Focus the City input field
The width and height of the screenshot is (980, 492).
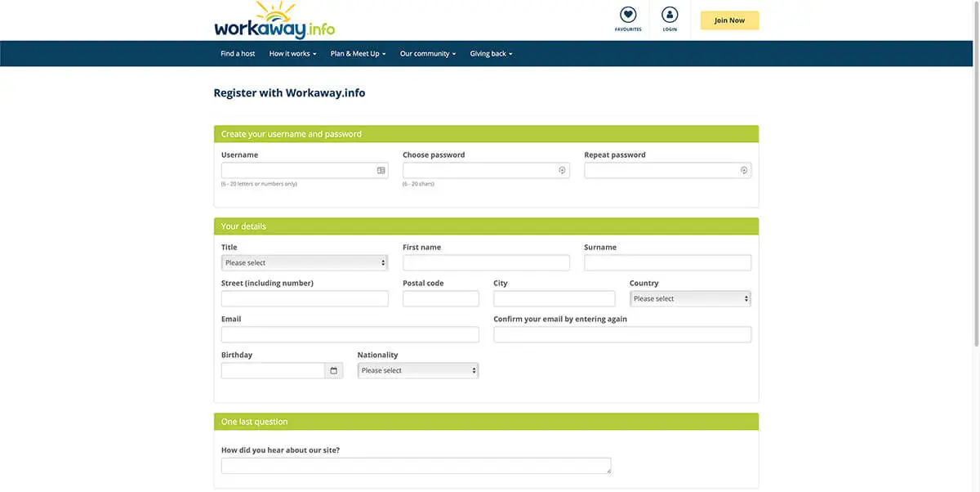[555, 299]
